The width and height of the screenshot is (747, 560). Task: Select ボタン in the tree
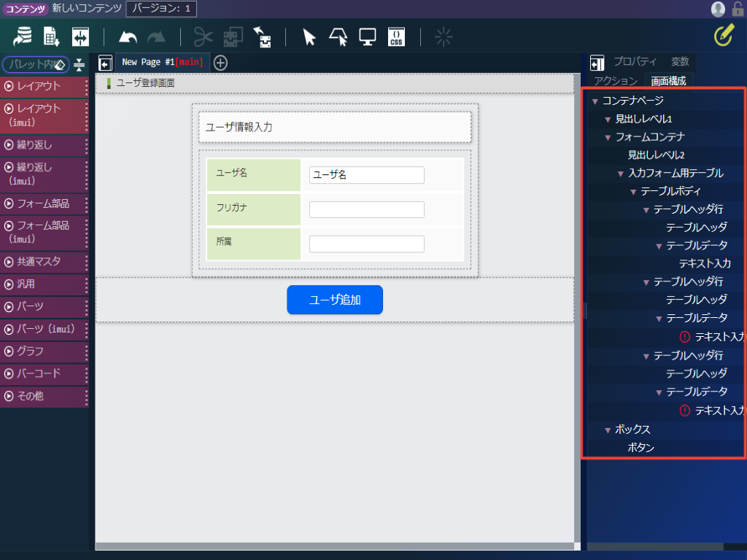pyautogui.click(x=640, y=447)
